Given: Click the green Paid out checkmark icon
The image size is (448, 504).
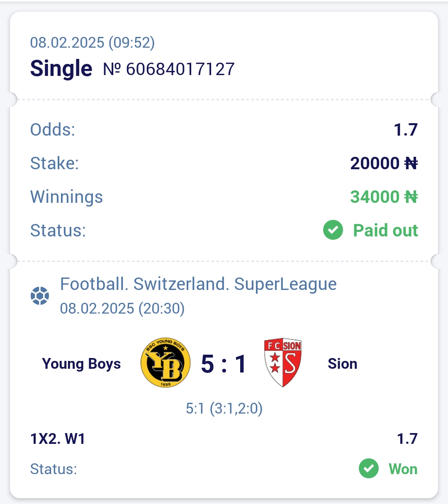Looking at the screenshot, I should point(333,230).
